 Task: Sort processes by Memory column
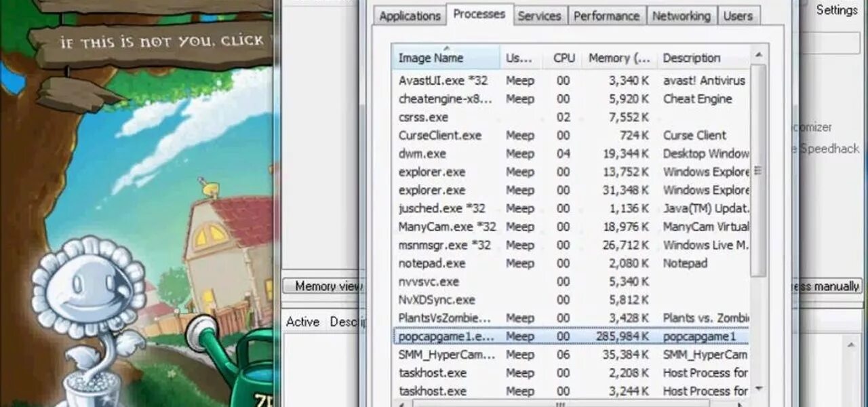pyautogui.click(x=620, y=58)
